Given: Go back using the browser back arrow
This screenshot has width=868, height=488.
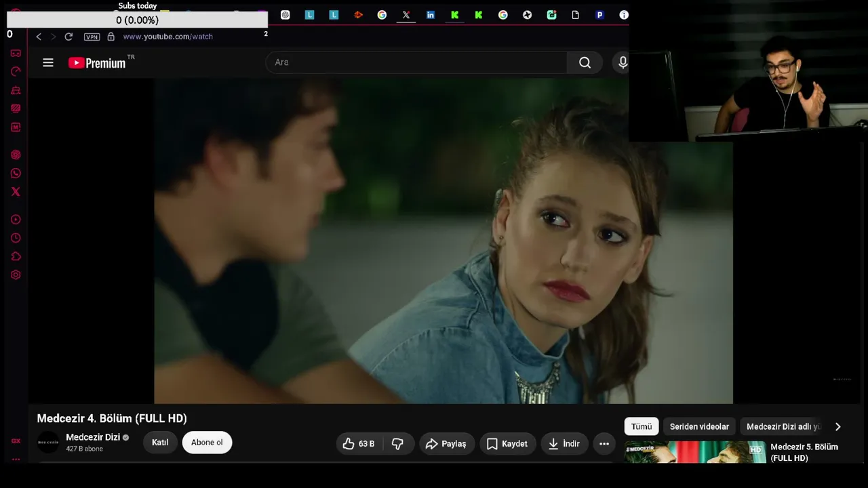Looking at the screenshot, I should (x=39, y=37).
